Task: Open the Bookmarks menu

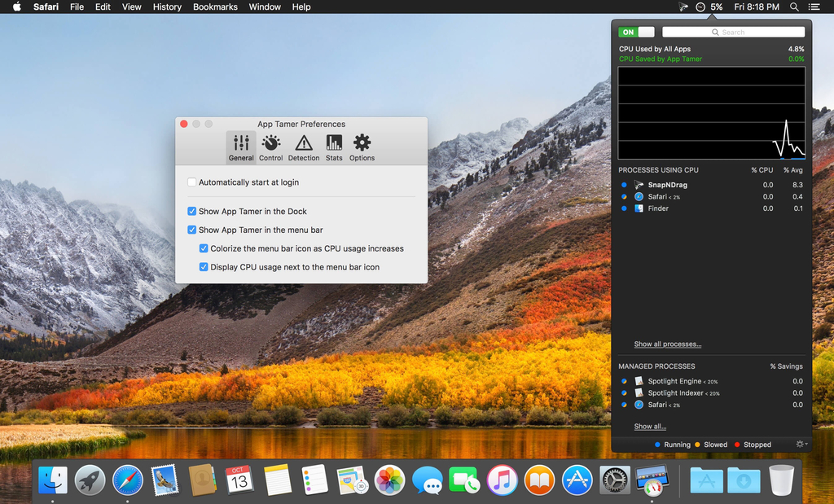Action: coord(215,7)
